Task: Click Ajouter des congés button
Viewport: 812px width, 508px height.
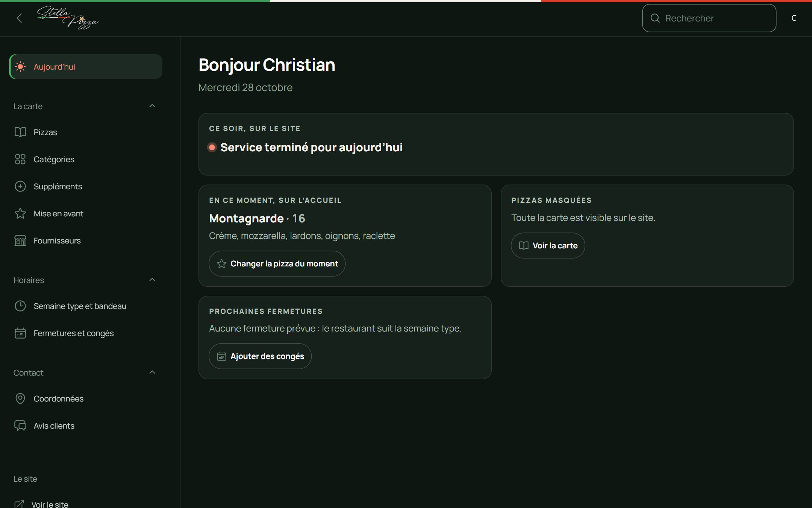Action: (260, 356)
